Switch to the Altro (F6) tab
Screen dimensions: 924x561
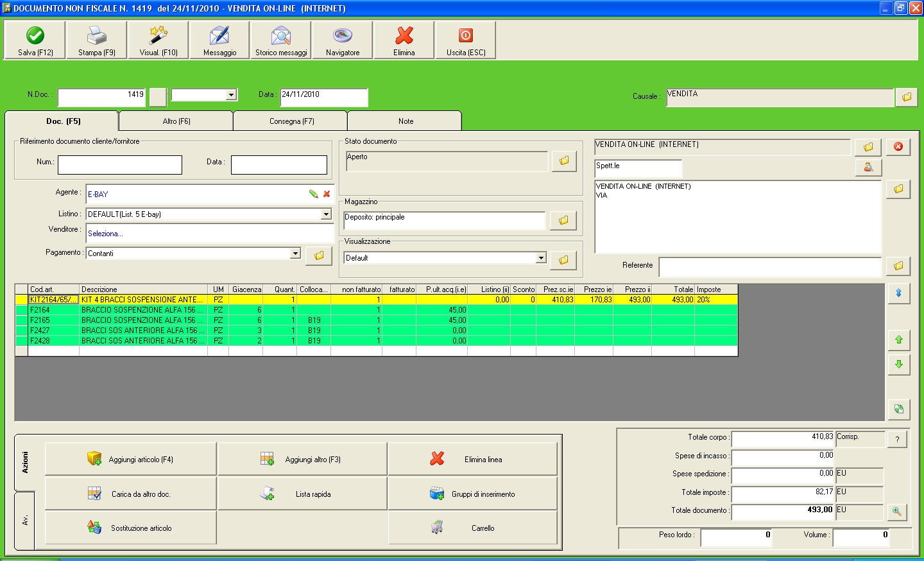coord(176,121)
